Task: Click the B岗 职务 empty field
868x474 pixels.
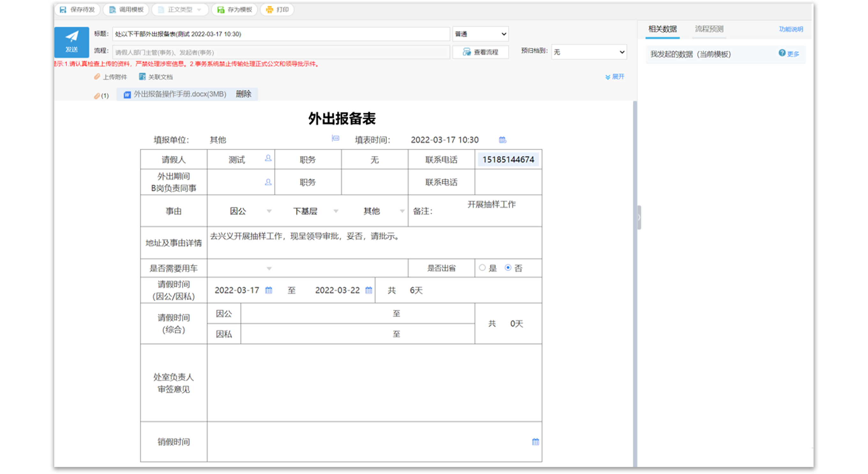Action: [375, 182]
